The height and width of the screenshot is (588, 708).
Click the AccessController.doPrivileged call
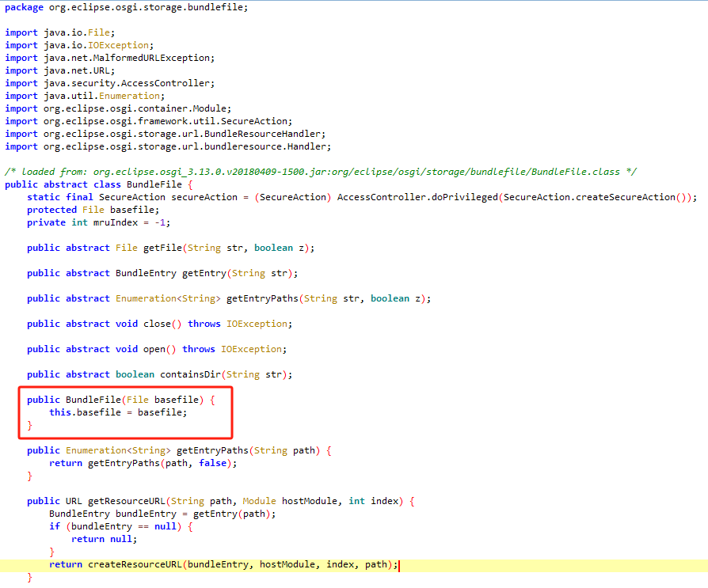tap(417, 197)
